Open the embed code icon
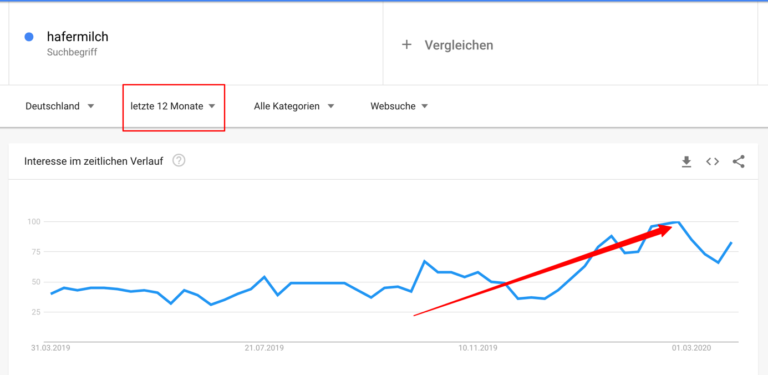The image size is (768, 375). (x=712, y=162)
